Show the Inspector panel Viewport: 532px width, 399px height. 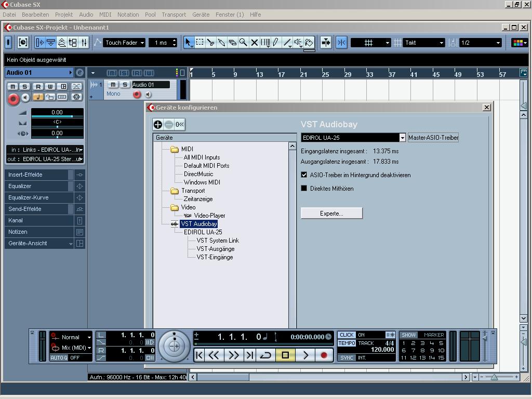[40, 43]
